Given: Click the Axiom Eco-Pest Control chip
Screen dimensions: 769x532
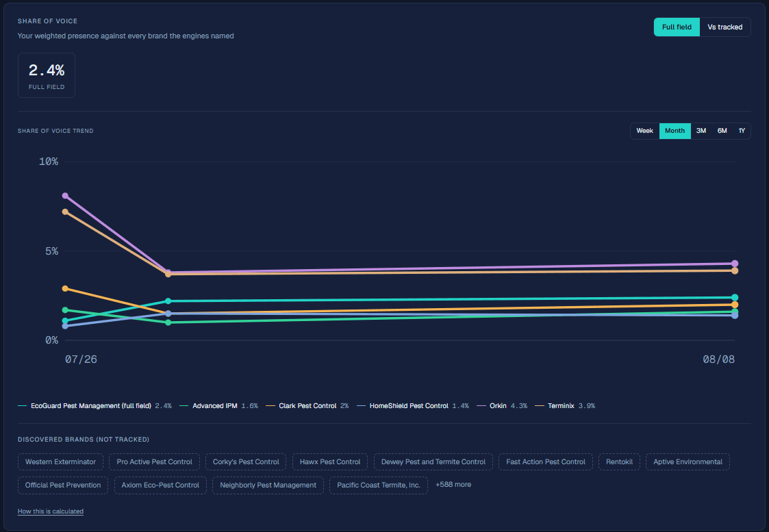Looking at the screenshot, I should pyautogui.click(x=160, y=485).
